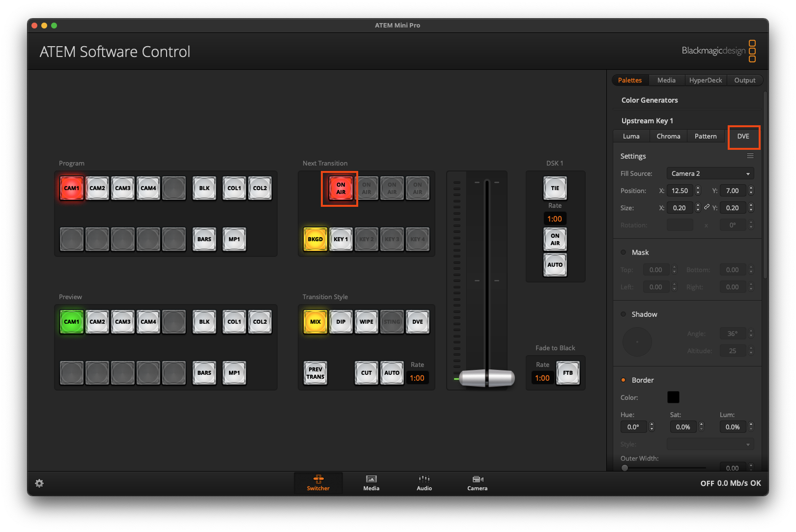The width and height of the screenshot is (796, 532).
Task: Click the Outer Width slider knob
Action: click(x=625, y=468)
